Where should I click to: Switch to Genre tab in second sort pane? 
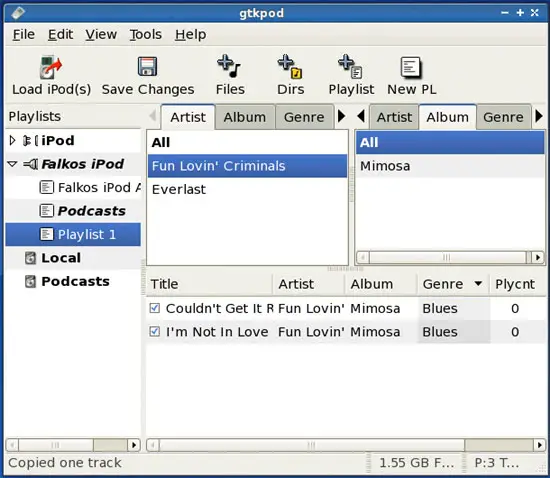coord(503,117)
